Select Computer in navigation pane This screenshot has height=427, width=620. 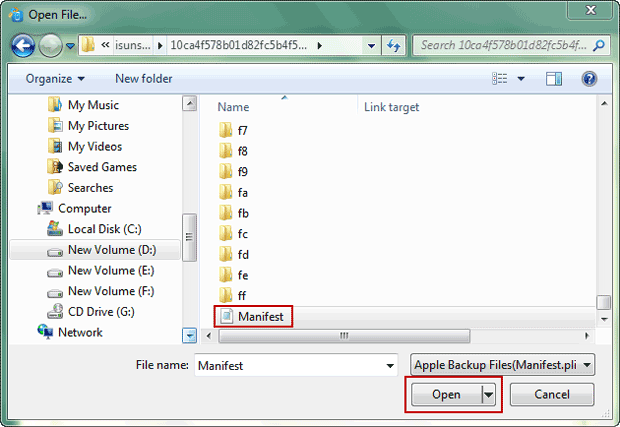point(85,208)
